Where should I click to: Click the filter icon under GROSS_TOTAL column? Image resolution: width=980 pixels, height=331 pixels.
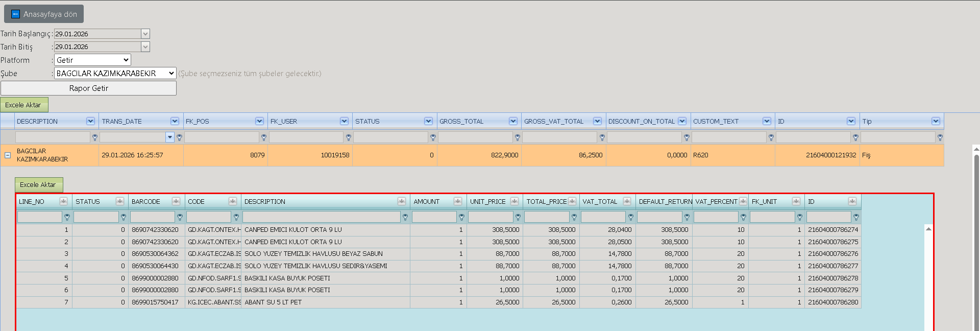[x=518, y=137]
